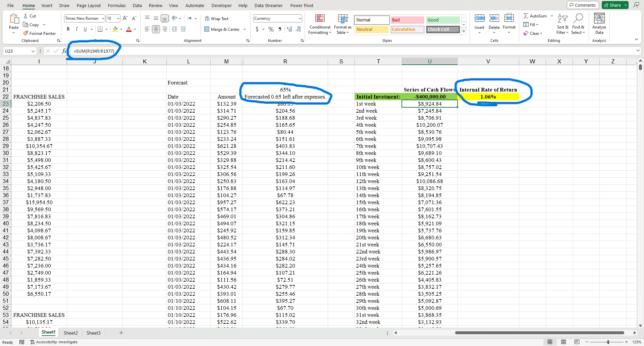This screenshot has width=644, height=346.
Task: Click the Increase Font Size icon
Action: tap(125, 18)
